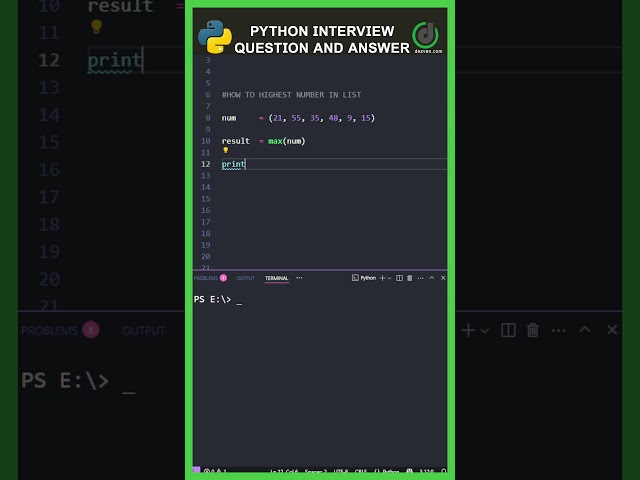The height and width of the screenshot is (480, 640).
Task: Click the 'QUESTION AND ANSWER' banner text
Action: tap(322, 48)
